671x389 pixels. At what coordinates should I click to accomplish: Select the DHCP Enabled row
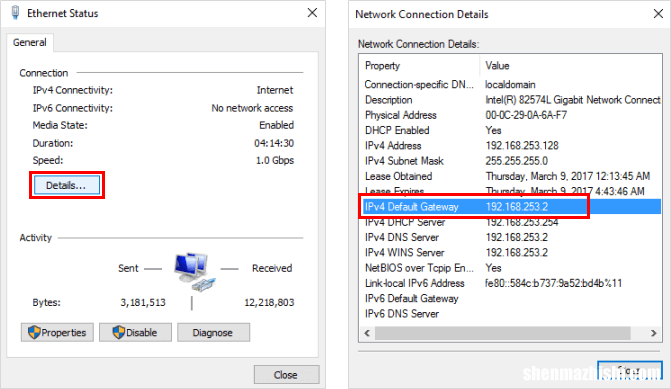pyautogui.click(x=511, y=130)
